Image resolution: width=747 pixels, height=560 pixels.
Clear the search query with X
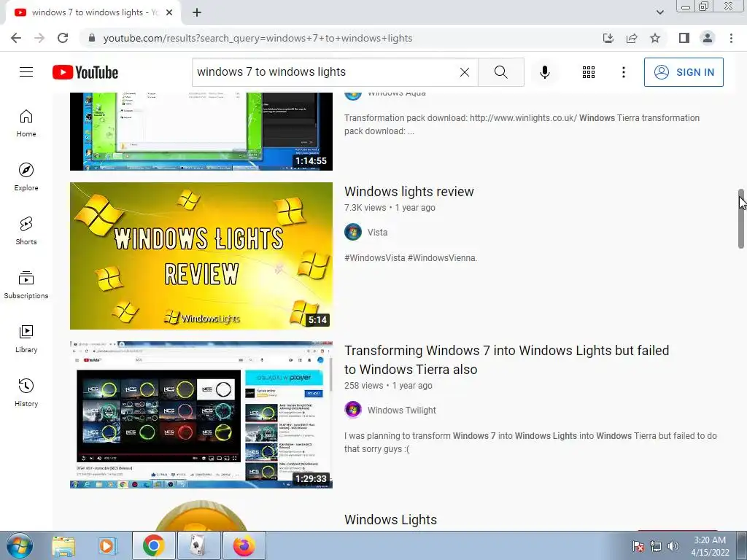tap(465, 72)
